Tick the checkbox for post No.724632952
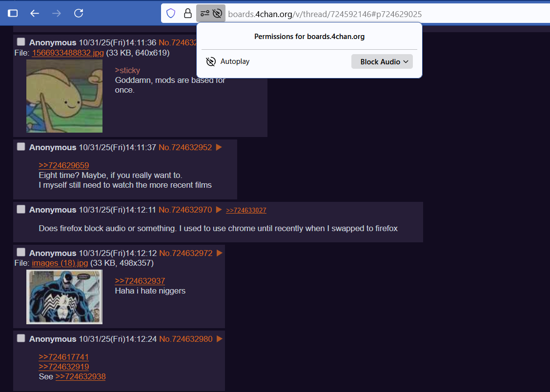This screenshot has width=550, height=392. click(x=21, y=146)
